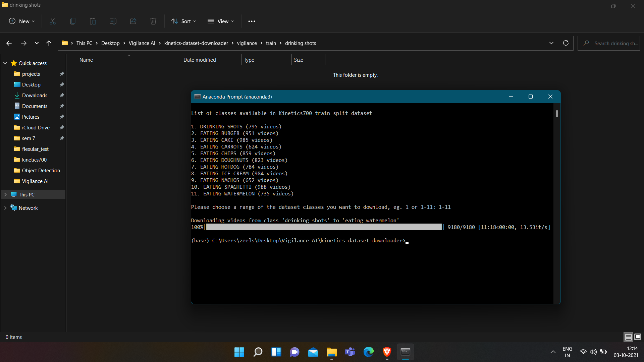This screenshot has height=362, width=644.
Task: Refresh the current folder
Action: pyautogui.click(x=566, y=43)
